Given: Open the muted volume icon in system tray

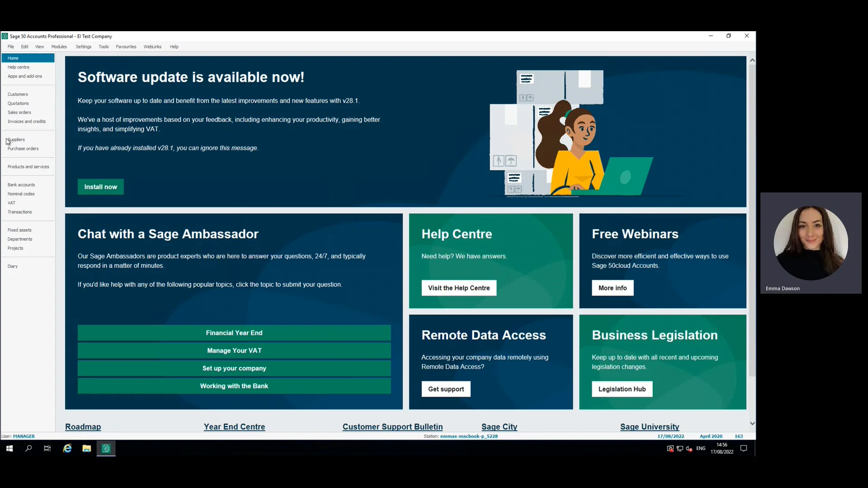Looking at the screenshot, I should pos(689,448).
